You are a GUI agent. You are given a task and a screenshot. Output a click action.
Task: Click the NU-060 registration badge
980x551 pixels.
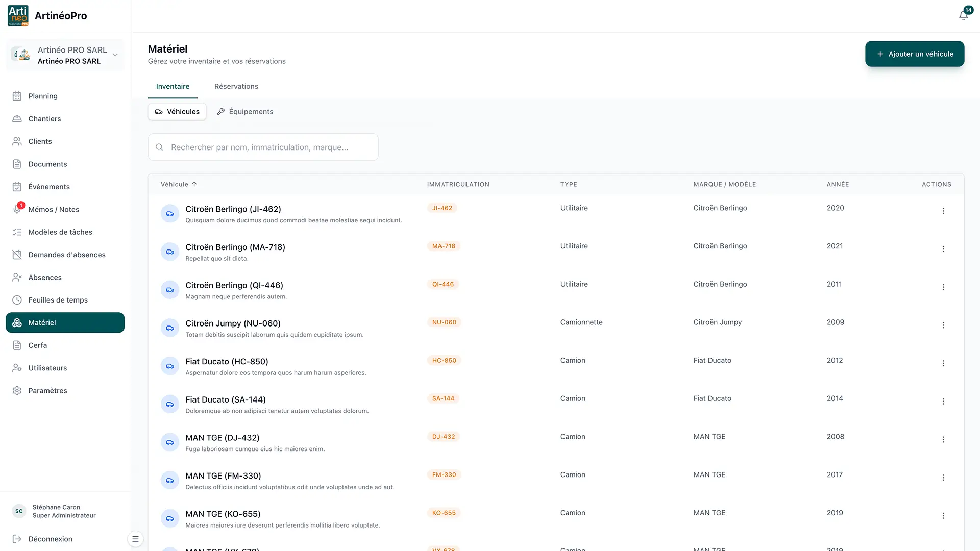(444, 322)
